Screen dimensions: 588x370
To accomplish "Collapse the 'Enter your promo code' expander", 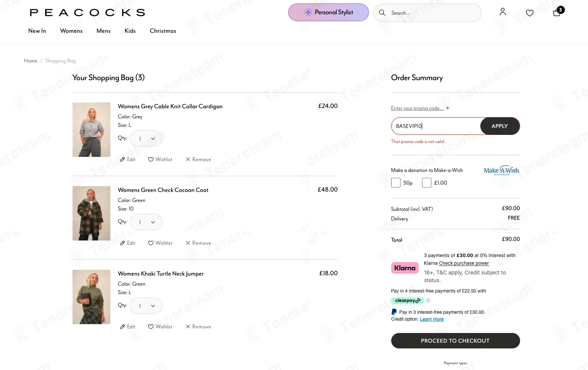I will pyautogui.click(x=420, y=108).
